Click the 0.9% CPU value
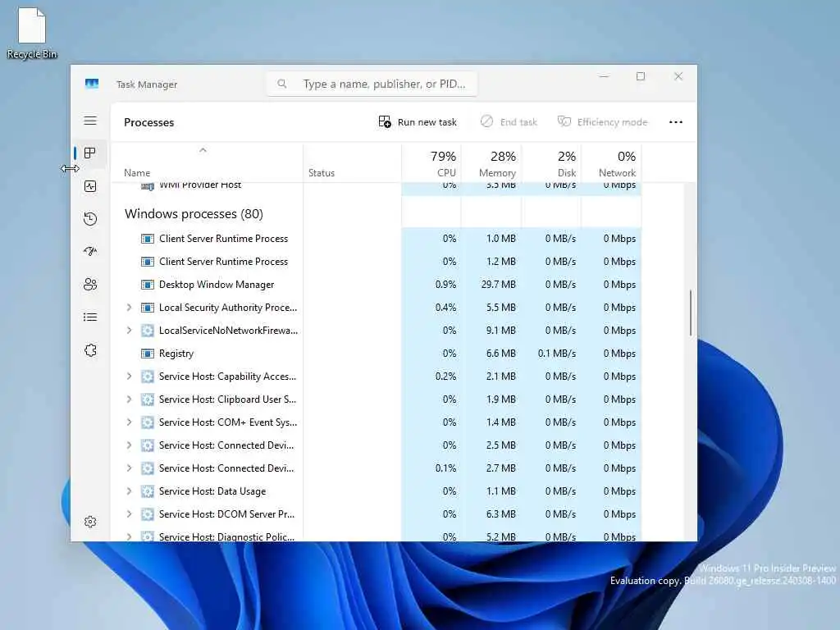The width and height of the screenshot is (840, 630). (445, 285)
